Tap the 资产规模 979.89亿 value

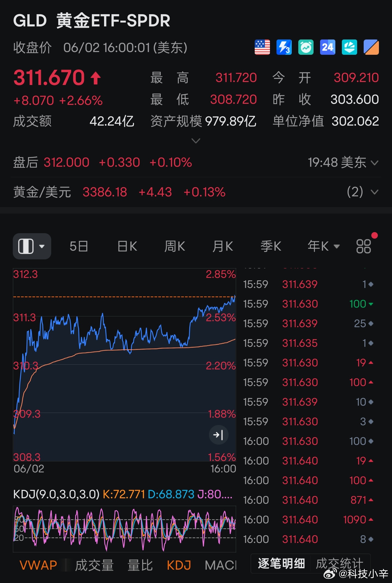coord(230,121)
